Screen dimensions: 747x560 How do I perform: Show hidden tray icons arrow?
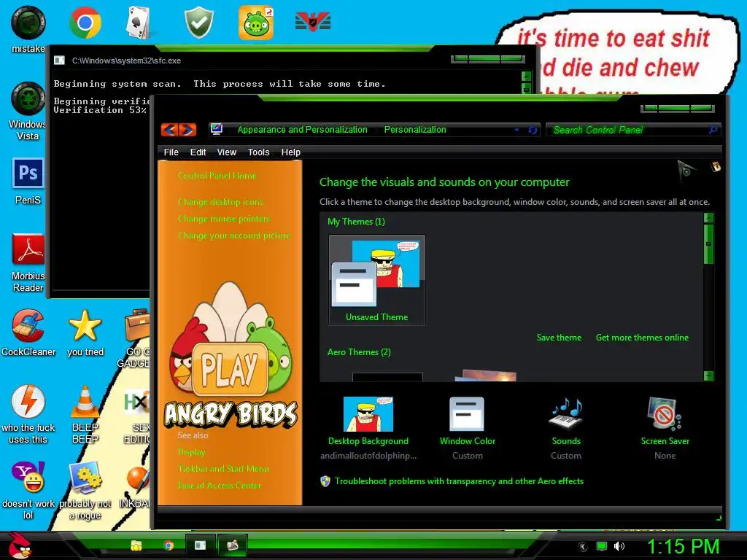coord(583,547)
